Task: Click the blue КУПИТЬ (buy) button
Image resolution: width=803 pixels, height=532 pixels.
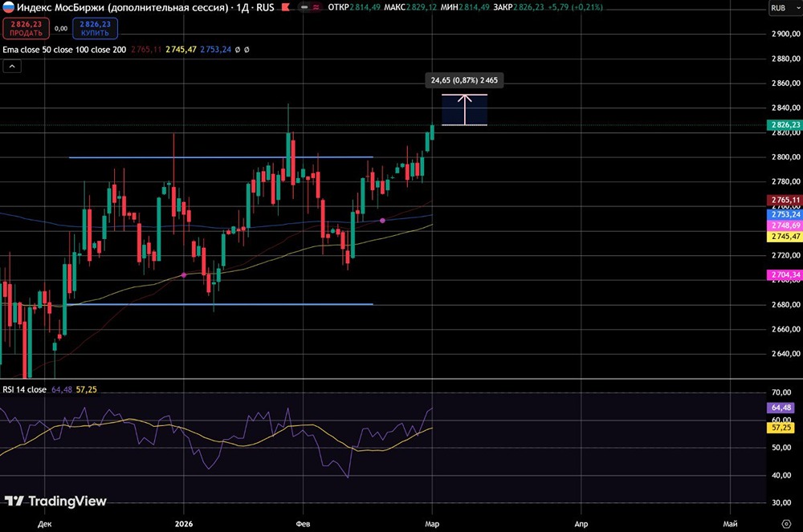Action: coord(95,29)
